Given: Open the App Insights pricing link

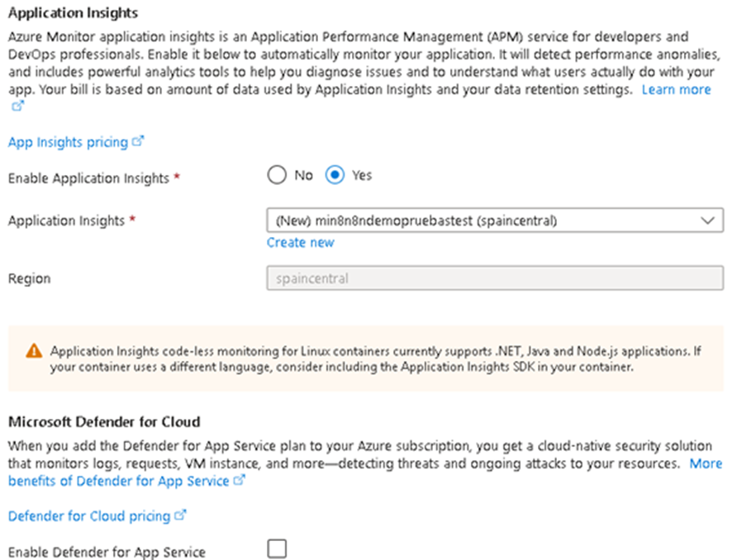Looking at the screenshot, I should (68, 142).
